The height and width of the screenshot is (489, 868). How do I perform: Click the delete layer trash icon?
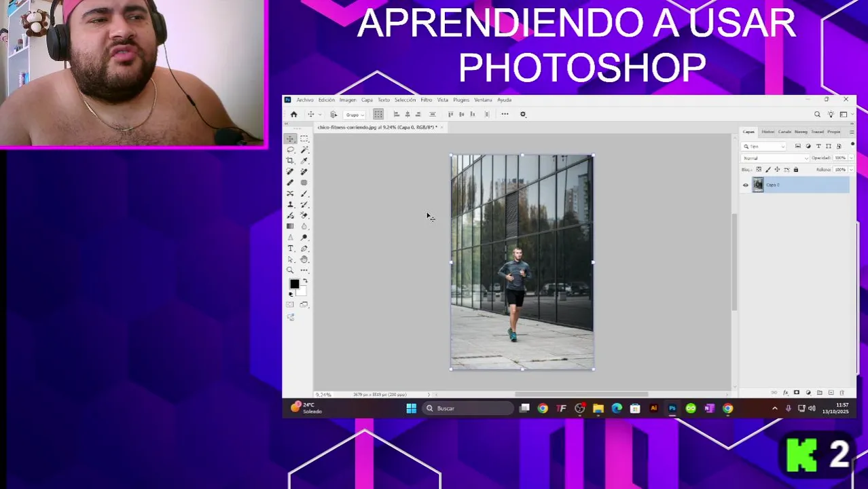tap(842, 393)
